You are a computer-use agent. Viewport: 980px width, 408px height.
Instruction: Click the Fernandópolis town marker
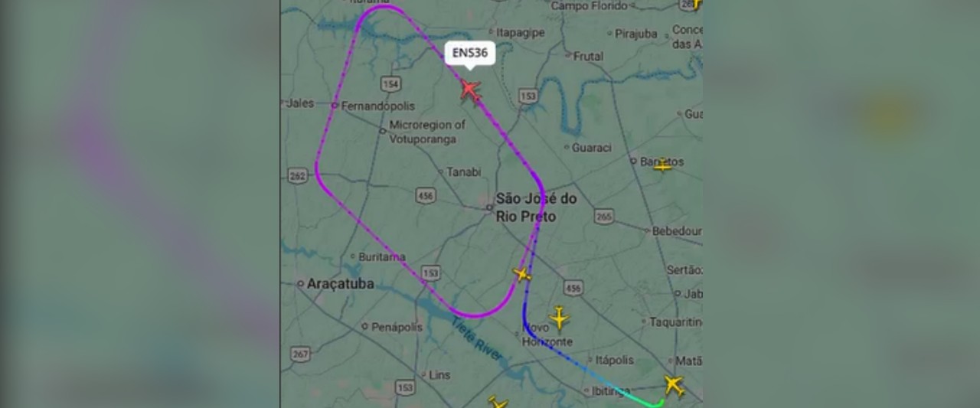(x=335, y=106)
